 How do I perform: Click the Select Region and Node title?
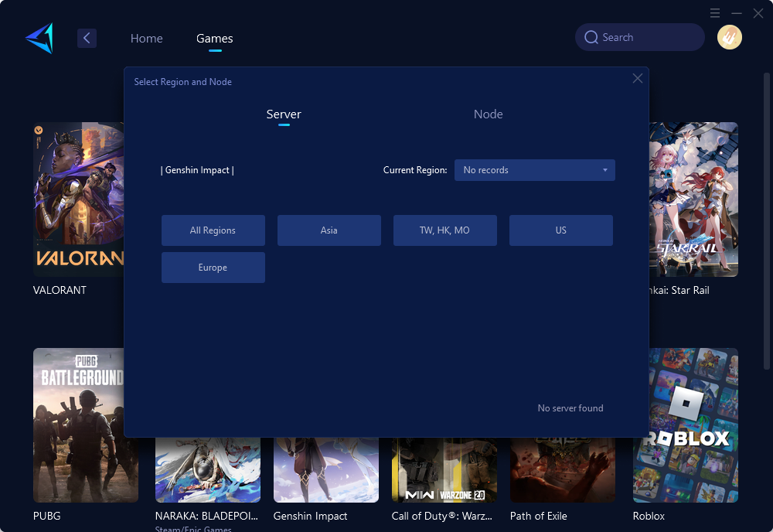[x=183, y=82]
